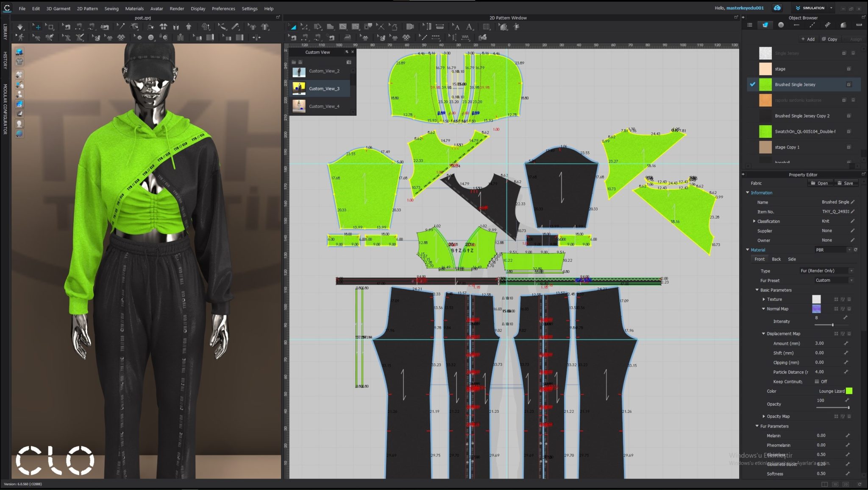
Task: Select the avatar display icon in left sidebar
Action: 19,94
